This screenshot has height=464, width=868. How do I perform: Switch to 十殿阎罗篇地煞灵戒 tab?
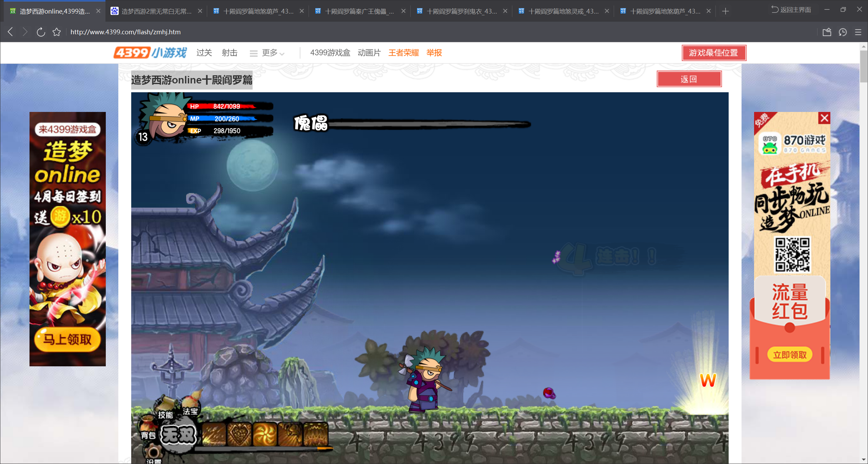click(563, 11)
